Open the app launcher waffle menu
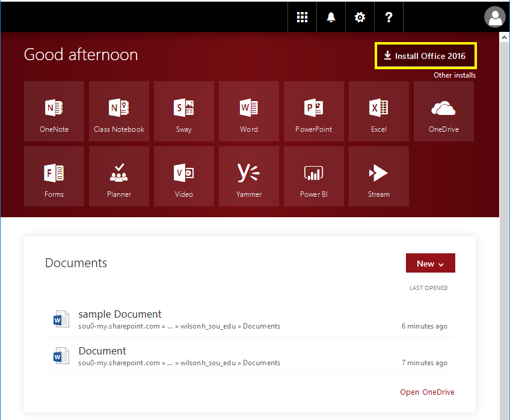This screenshot has width=510, height=420. click(x=302, y=17)
